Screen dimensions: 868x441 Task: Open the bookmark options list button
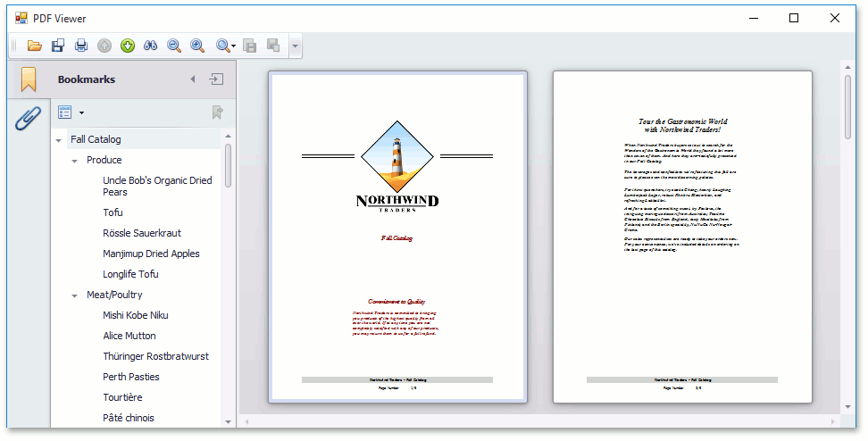click(65, 112)
